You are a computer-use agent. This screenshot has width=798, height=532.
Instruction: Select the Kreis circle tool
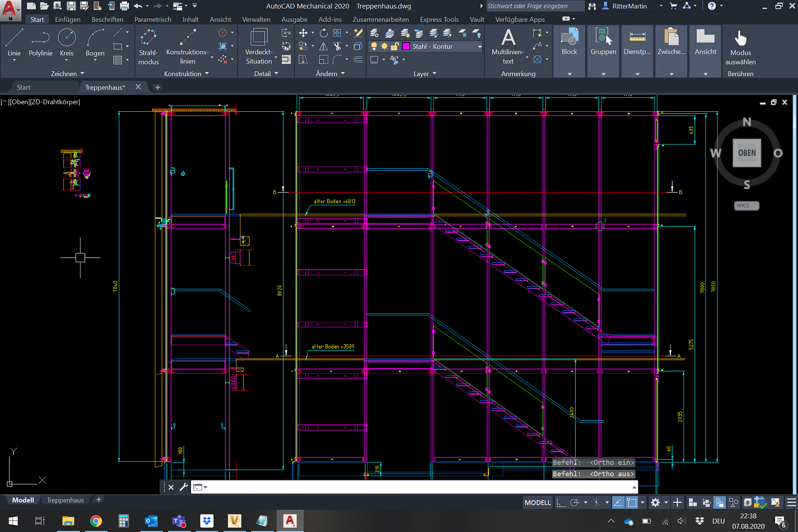pyautogui.click(x=66, y=43)
